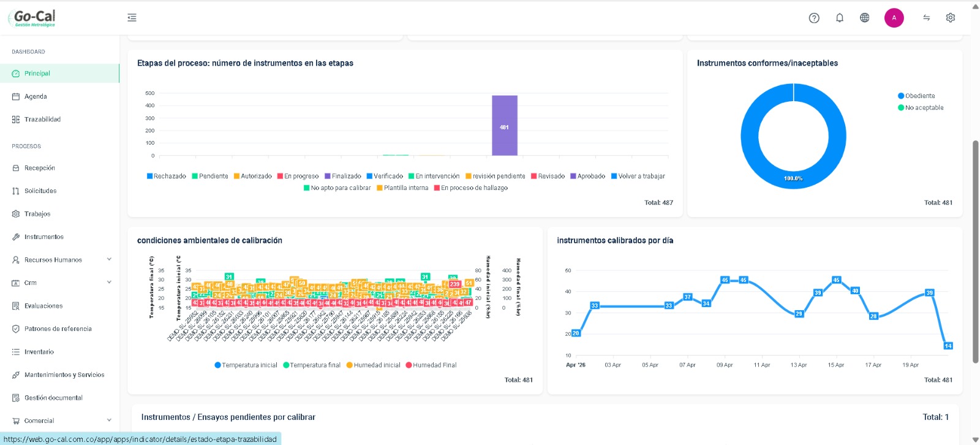Click the Comercial cart icon
The width and height of the screenshot is (980, 445).
click(16, 421)
